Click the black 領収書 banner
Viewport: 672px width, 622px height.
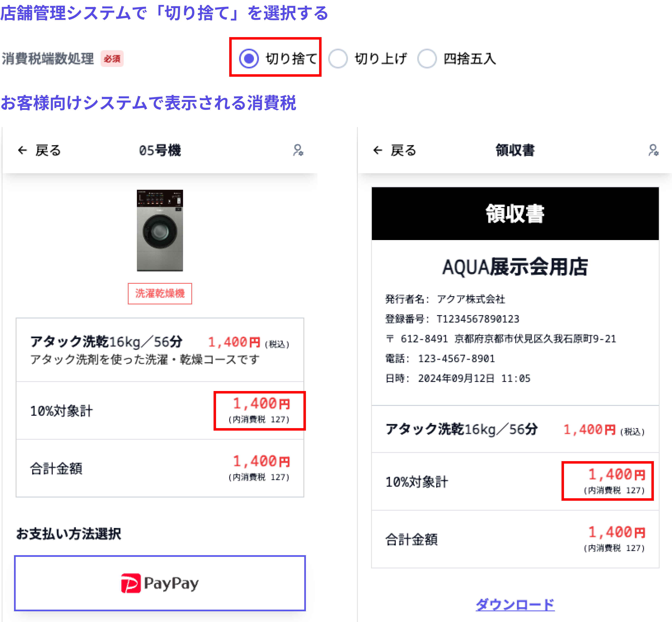(515, 213)
